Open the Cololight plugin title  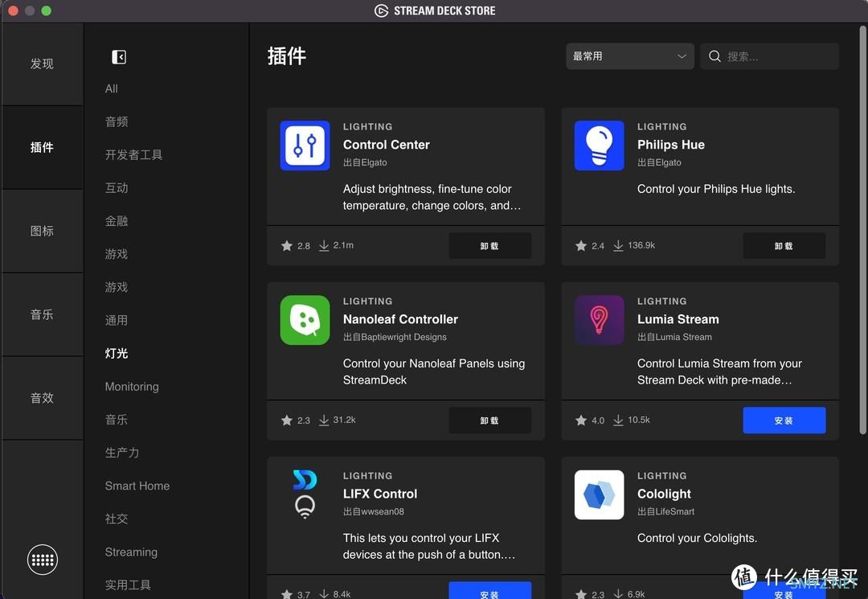[664, 494]
